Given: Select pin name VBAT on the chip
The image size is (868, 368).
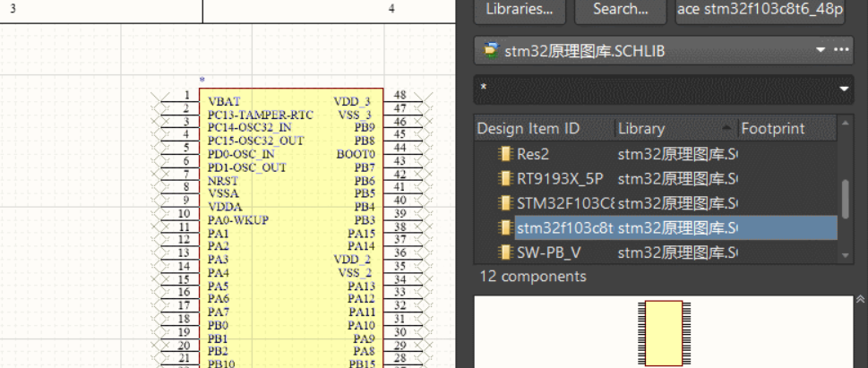Looking at the screenshot, I should (224, 102).
